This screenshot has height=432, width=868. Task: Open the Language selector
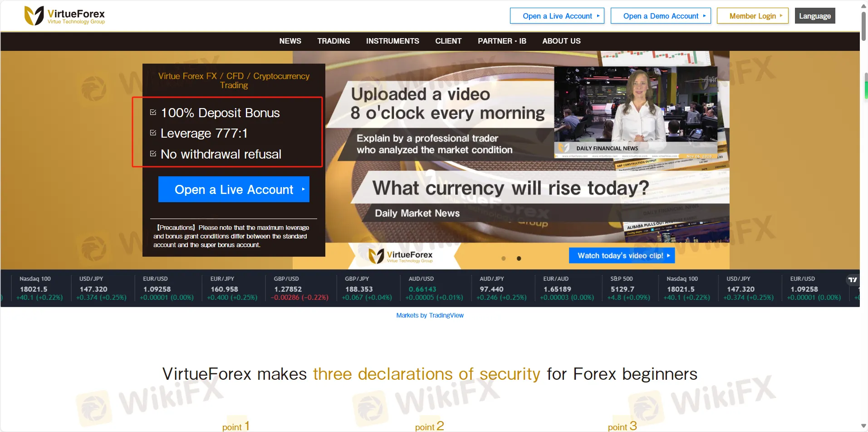[x=815, y=16]
